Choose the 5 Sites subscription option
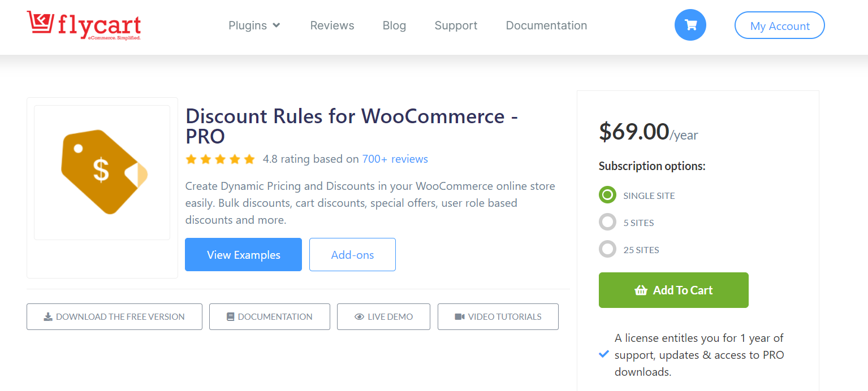 click(607, 222)
